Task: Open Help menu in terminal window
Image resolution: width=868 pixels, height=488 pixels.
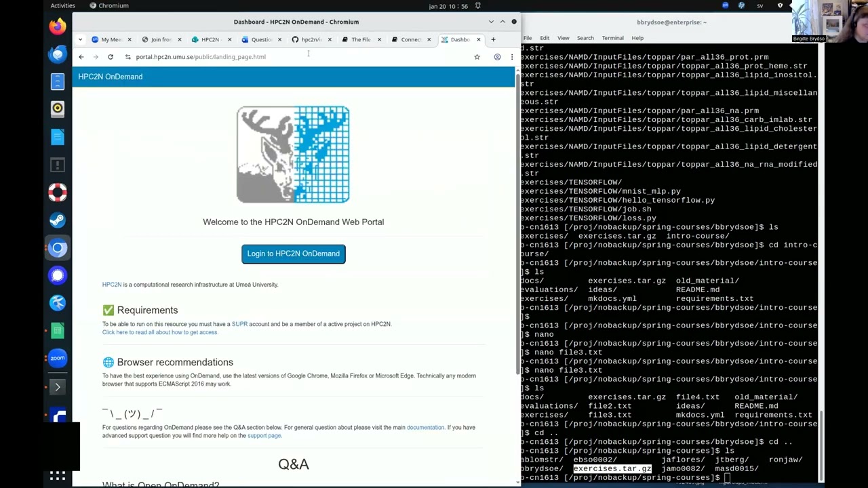Action: click(x=637, y=38)
